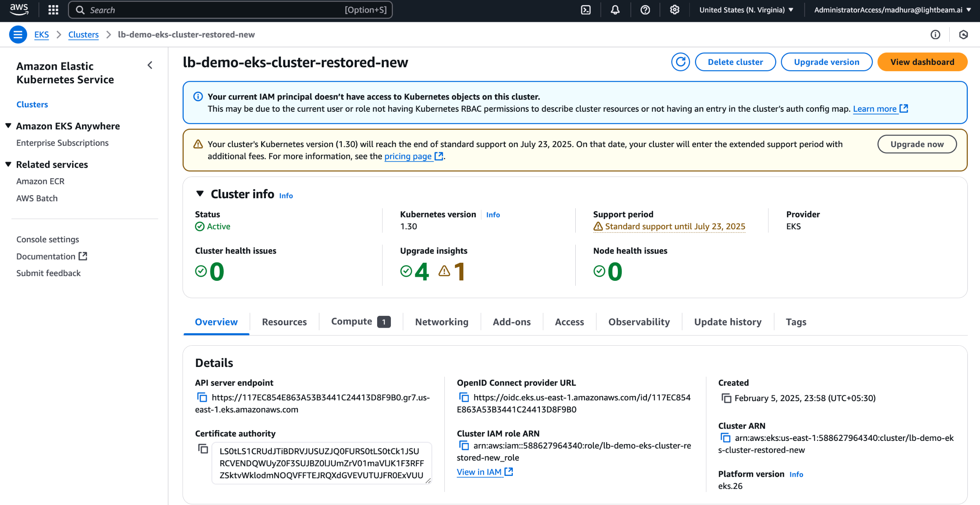Copy the Certificate authority value
Image resolution: width=980 pixels, height=505 pixels.
[x=203, y=448]
